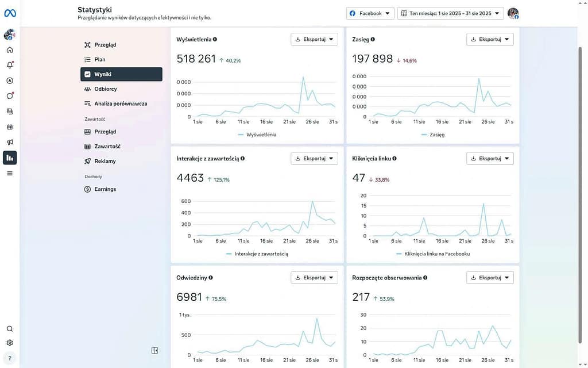Click info icon next to Wyświetlenia
The height and width of the screenshot is (368, 588).
tap(215, 39)
